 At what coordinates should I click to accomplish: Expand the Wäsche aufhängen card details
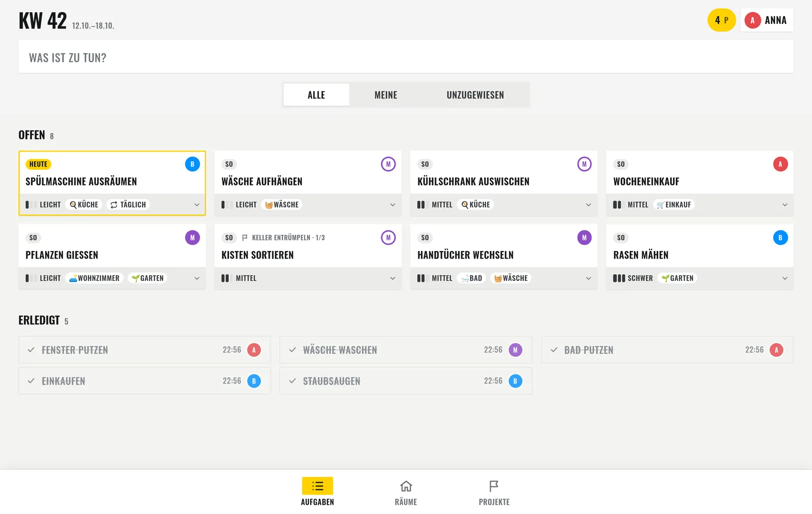[393, 205]
